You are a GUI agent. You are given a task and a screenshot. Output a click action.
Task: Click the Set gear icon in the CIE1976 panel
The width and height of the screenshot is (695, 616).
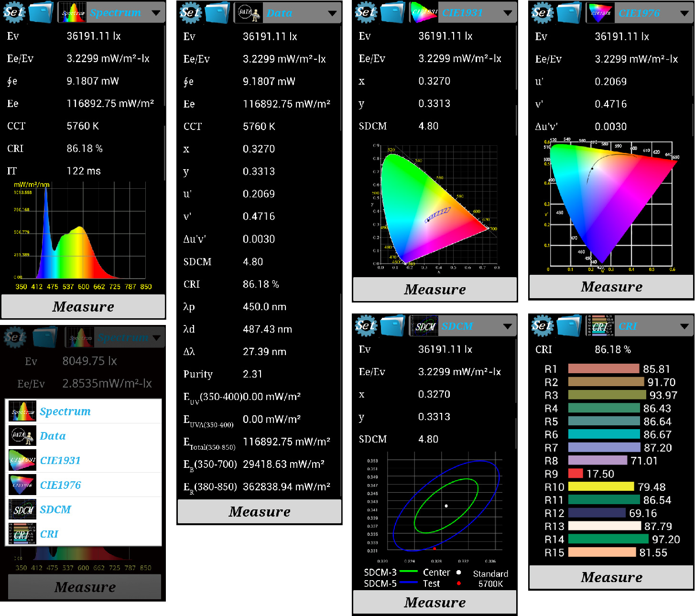pyautogui.click(x=542, y=12)
